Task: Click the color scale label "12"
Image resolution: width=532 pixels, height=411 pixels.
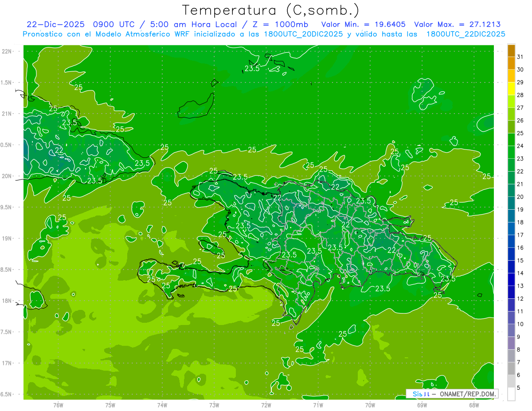Action: coord(520,299)
